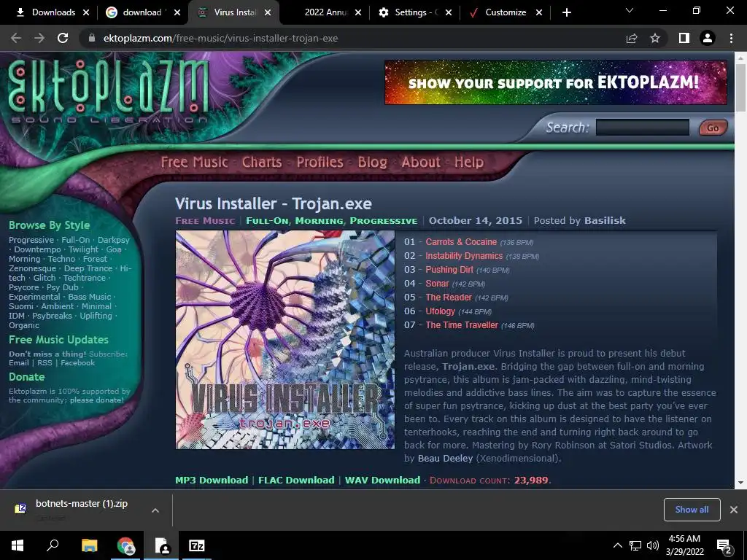The height and width of the screenshot is (560, 747).
Task: Play track Sonar
Action: point(437,284)
